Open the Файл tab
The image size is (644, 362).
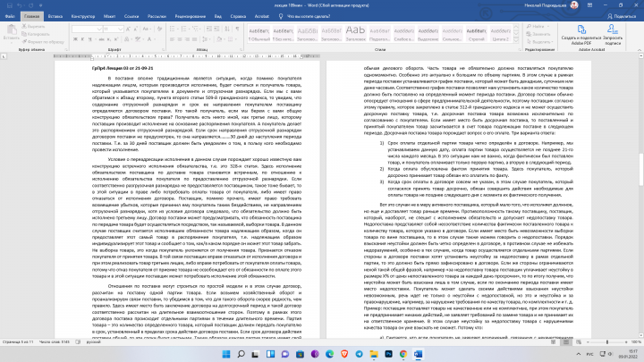pyautogui.click(x=10, y=16)
